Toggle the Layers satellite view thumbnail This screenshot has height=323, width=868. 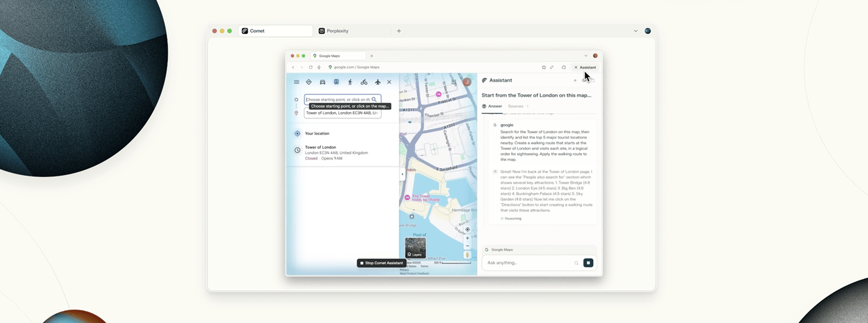[x=415, y=248]
